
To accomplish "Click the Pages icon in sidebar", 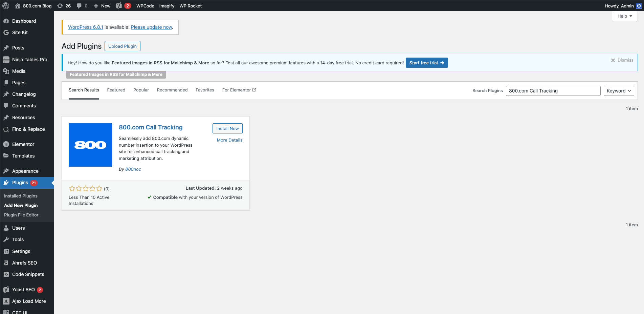I will pos(6,83).
